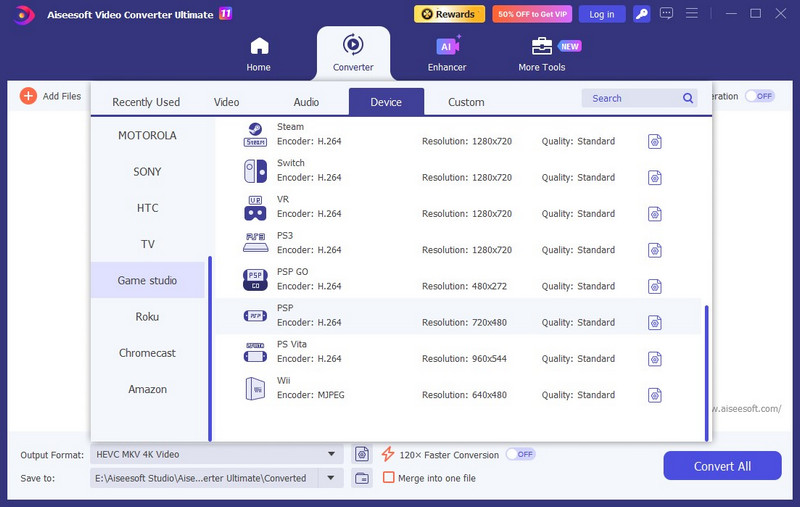Select the Device tab
This screenshot has width=800, height=507.
pyautogui.click(x=386, y=102)
